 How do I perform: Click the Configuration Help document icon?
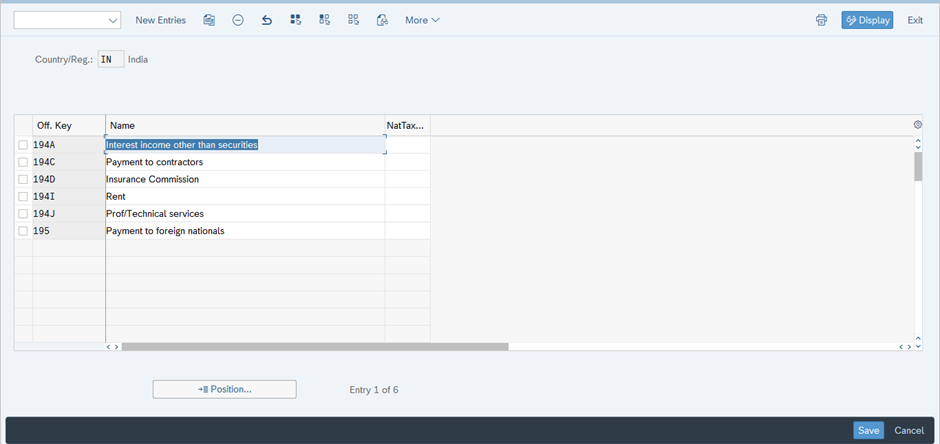[382, 20]
